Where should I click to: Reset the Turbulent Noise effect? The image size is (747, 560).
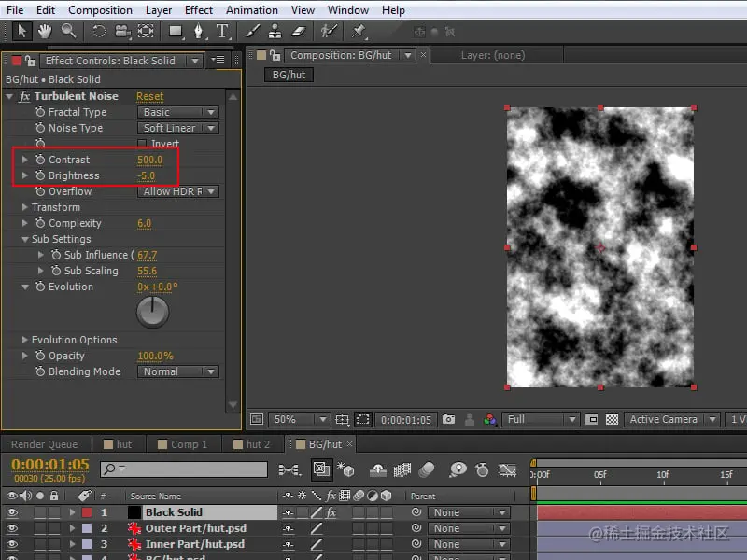click(x=149, y=96)
